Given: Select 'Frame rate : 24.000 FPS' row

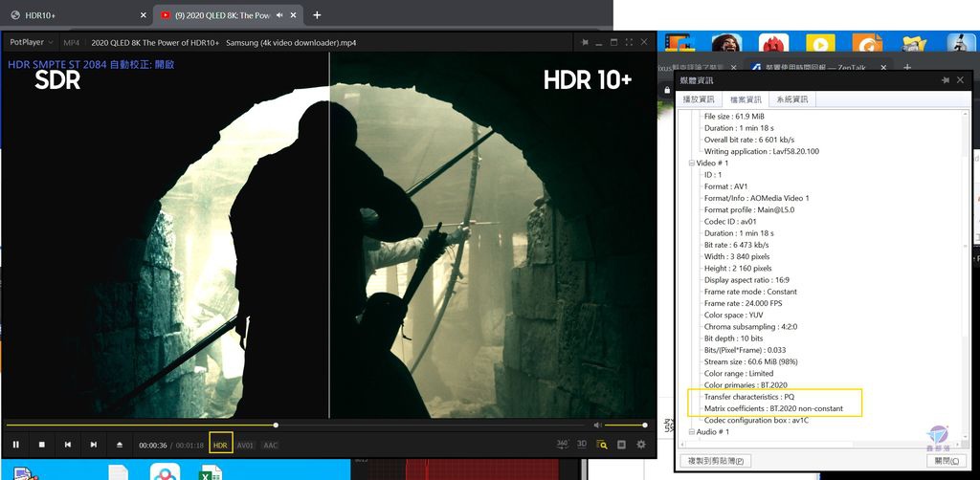Looking at the screenshot, I should [x=743, y=303].
